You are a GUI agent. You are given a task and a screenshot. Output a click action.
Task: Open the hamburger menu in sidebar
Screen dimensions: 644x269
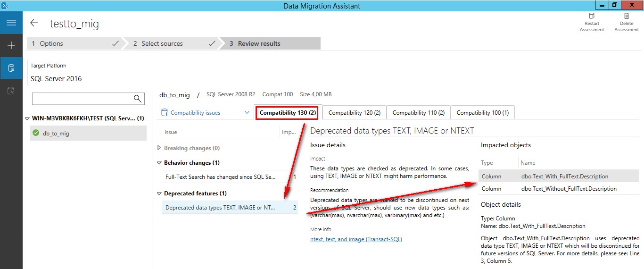(11, 23)
